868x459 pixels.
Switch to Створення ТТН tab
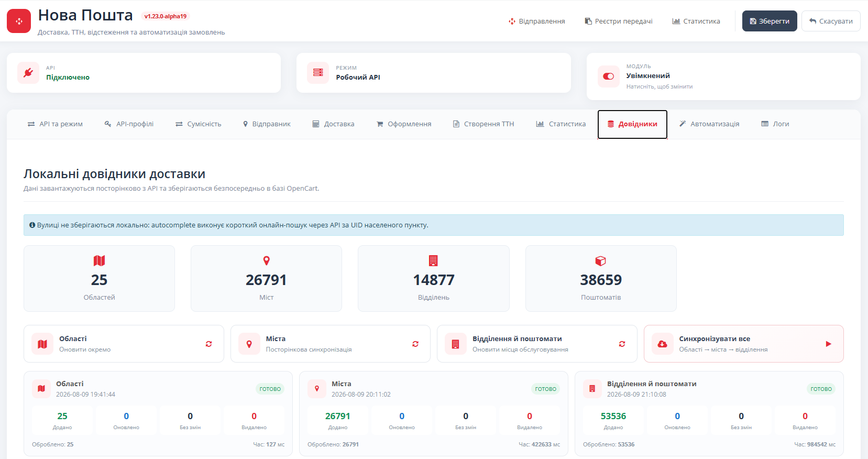tap(484, 124)
